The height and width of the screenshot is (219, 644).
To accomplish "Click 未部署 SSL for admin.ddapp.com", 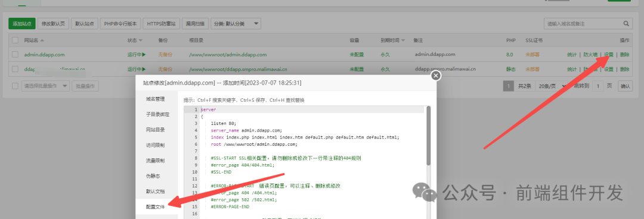I will (532, 55).
